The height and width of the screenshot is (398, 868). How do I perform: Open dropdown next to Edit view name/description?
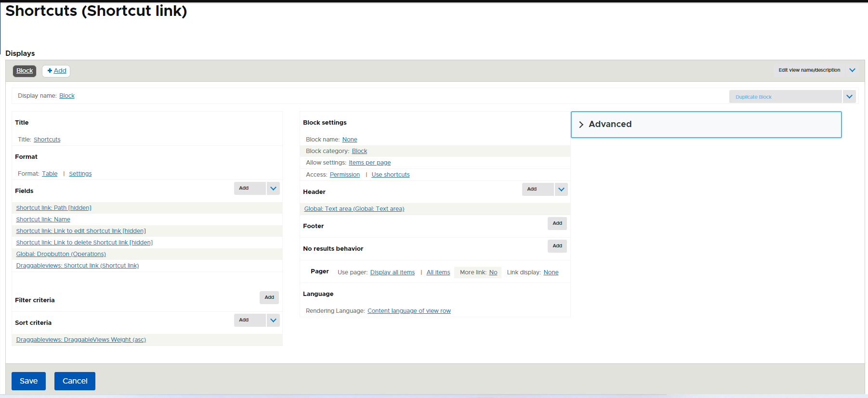(x=852, y=70)
